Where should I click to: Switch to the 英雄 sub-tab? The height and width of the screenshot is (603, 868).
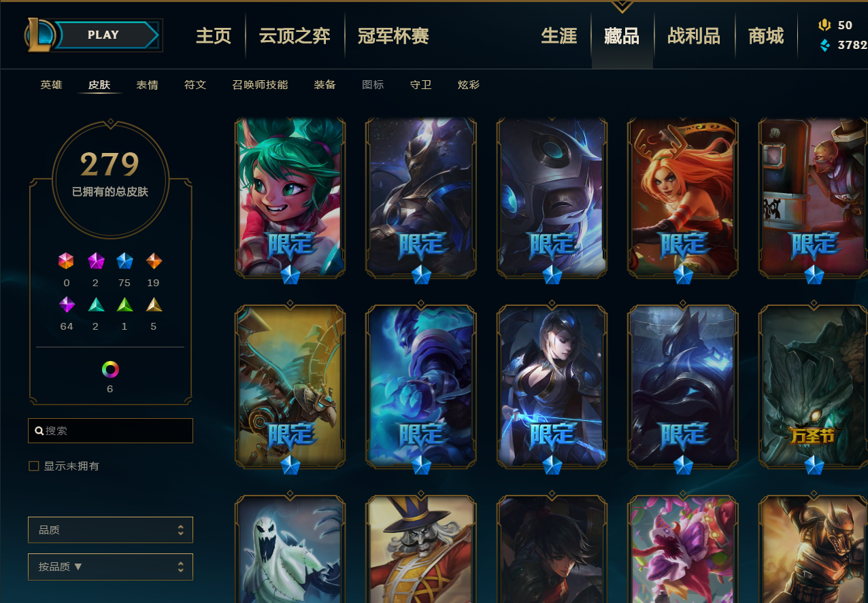pyautogui.click(x=51, y=85)
